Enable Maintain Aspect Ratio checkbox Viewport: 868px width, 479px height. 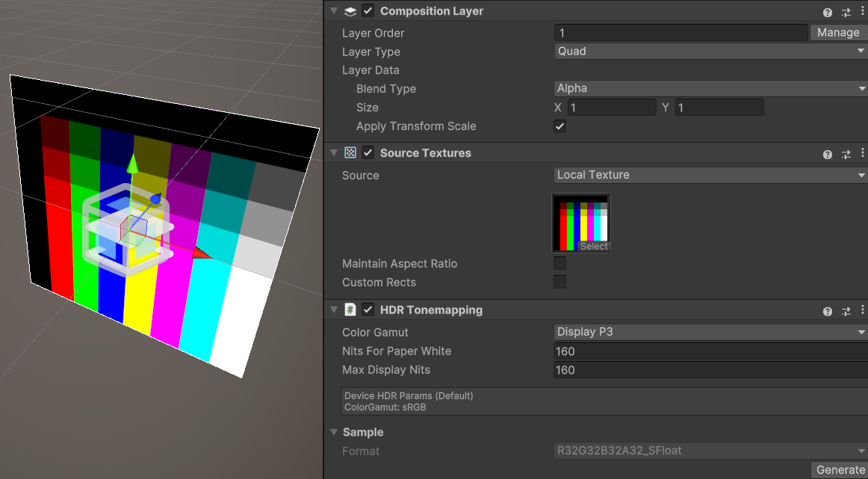(x=559, y=264)
